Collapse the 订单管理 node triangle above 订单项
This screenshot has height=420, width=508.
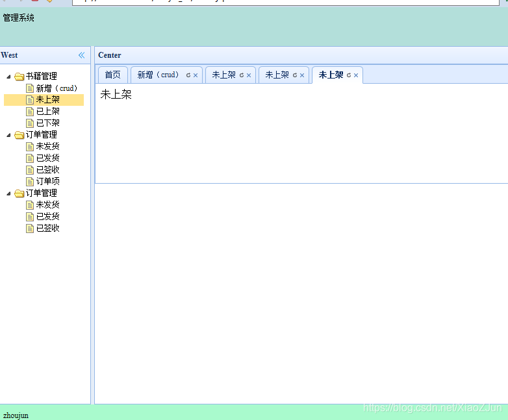(8, 135)
